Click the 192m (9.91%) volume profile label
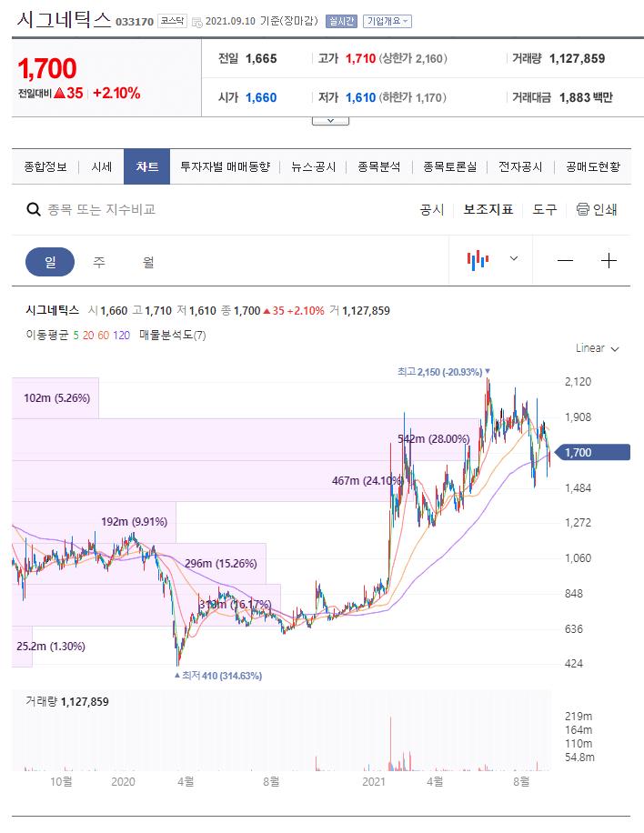Viewport: 644px width, 833px height. tap(135, 522)
